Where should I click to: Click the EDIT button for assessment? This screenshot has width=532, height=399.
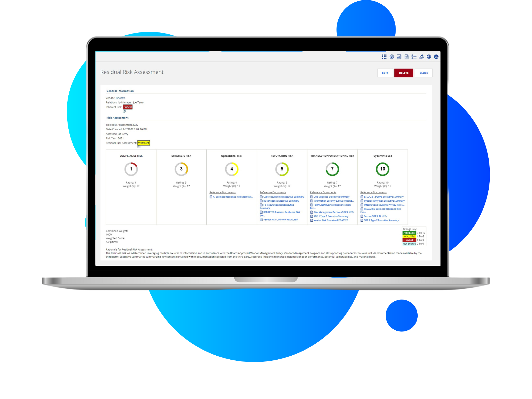tap(385, 73)
